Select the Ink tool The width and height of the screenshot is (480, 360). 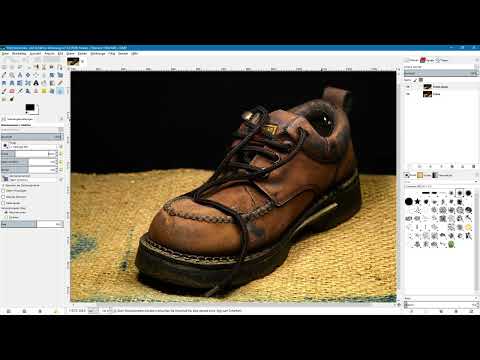(x=28, y=91)
